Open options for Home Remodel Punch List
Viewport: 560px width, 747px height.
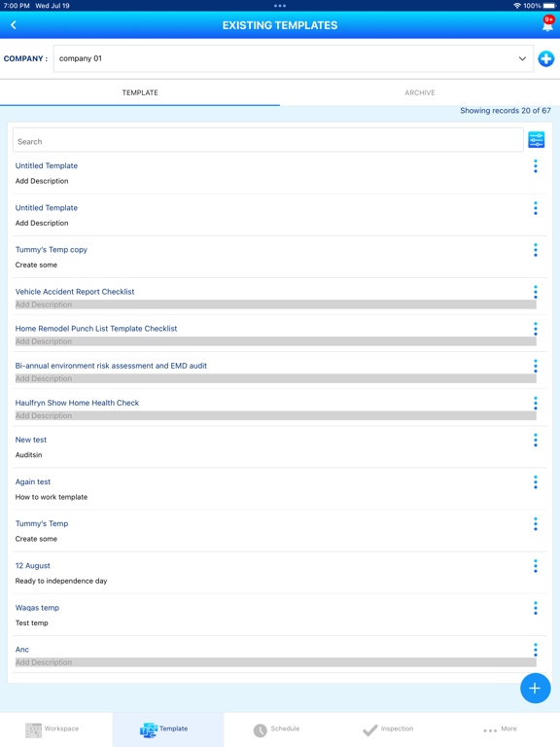click(x=536, y=329)
